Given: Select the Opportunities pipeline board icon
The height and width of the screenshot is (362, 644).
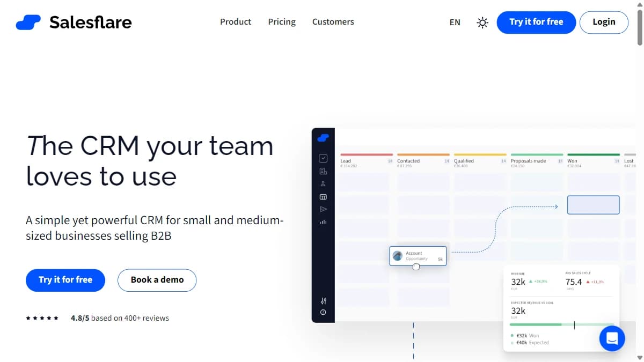Looking at the screenshot, I should pyautogui.click(x=323, y=197).
